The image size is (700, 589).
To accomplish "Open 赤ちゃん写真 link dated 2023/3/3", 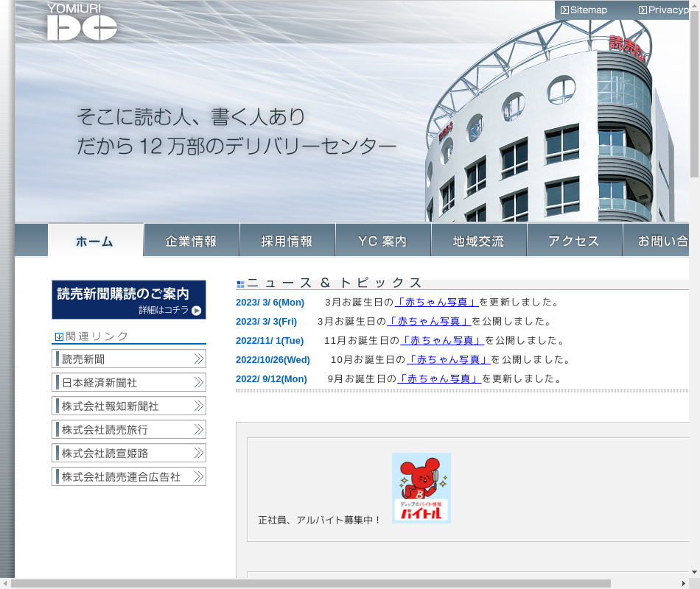I will [x=429, y=321].
